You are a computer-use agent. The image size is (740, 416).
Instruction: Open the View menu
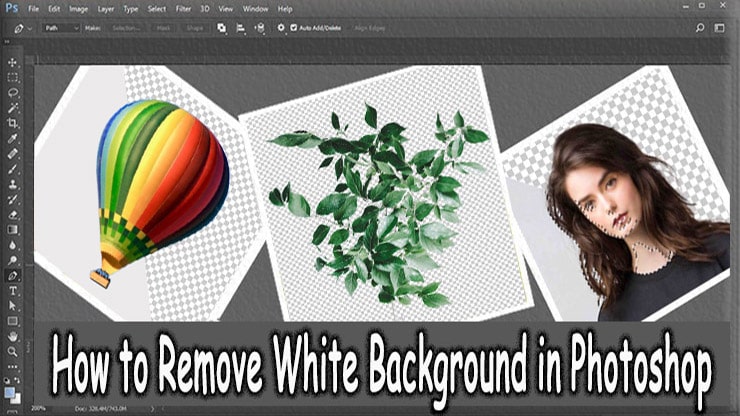(226, 8)
